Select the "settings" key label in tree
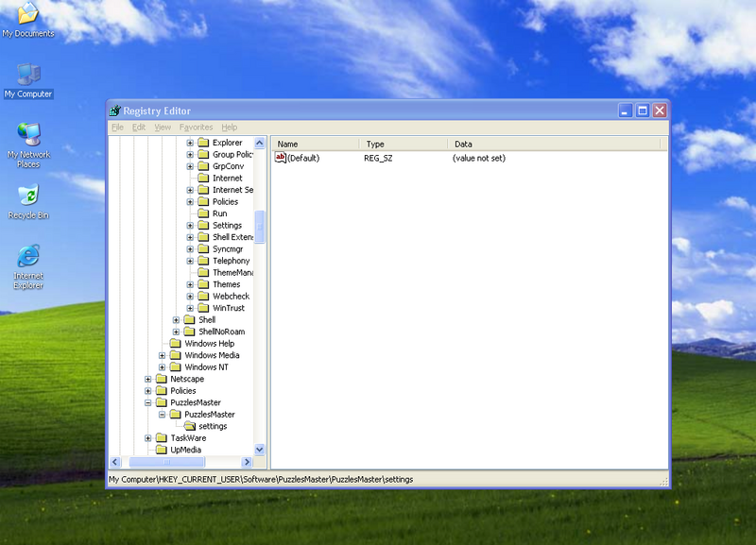Viewport: 756px width, 545px height. 213,426
